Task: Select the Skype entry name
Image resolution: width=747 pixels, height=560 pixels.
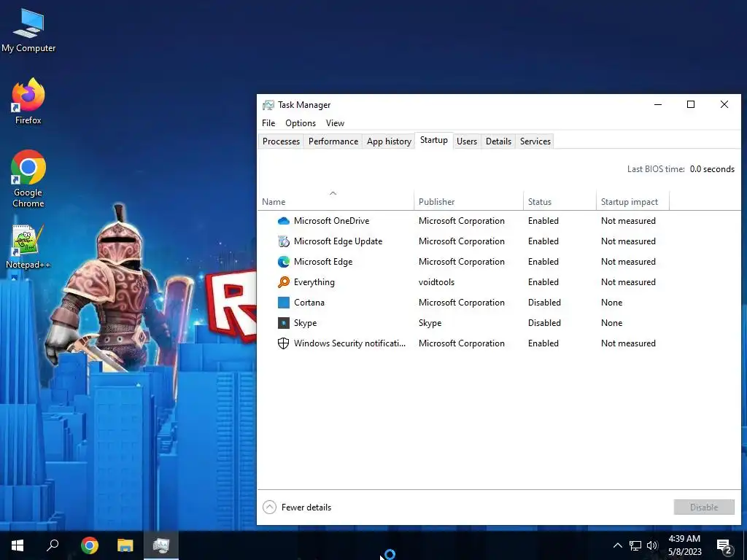Action: click(x=306, y=323)
